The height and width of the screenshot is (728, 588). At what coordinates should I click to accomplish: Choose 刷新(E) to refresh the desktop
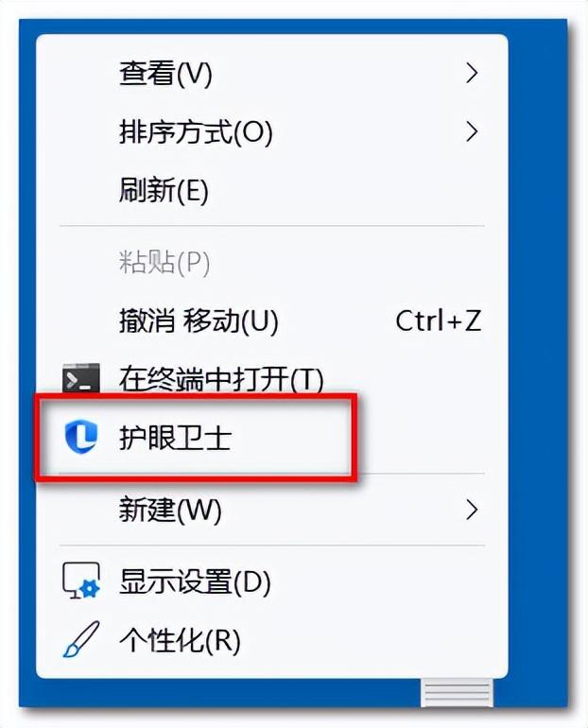(x=272, y=190)
